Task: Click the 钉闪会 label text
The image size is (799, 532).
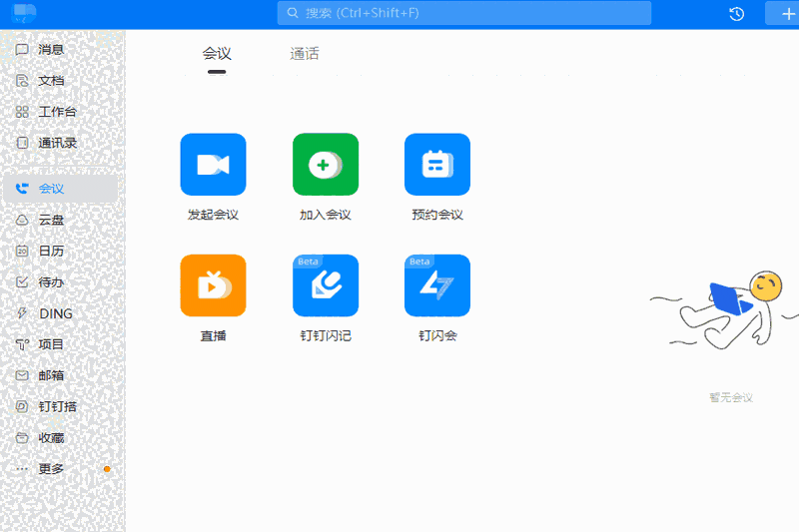Action: click(437, 335)
